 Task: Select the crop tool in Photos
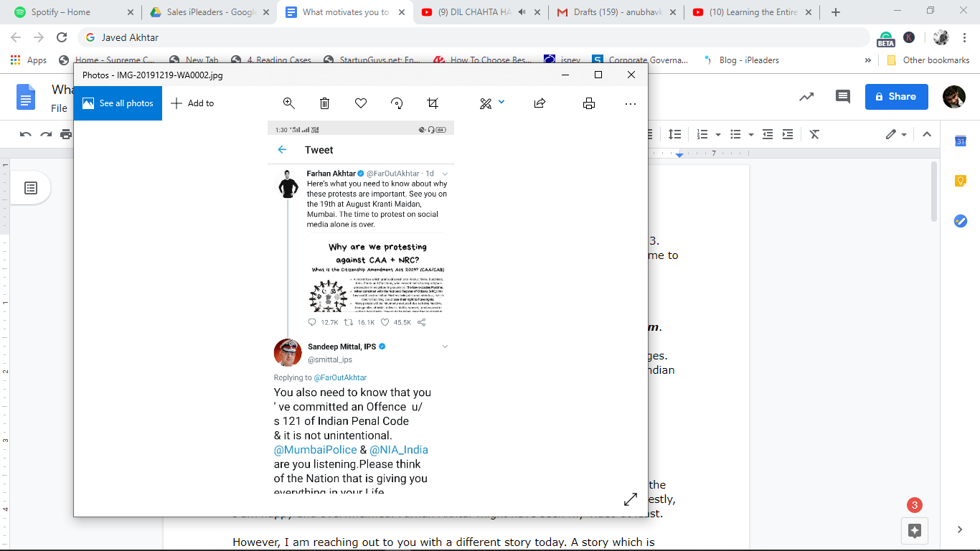point(433,103)
